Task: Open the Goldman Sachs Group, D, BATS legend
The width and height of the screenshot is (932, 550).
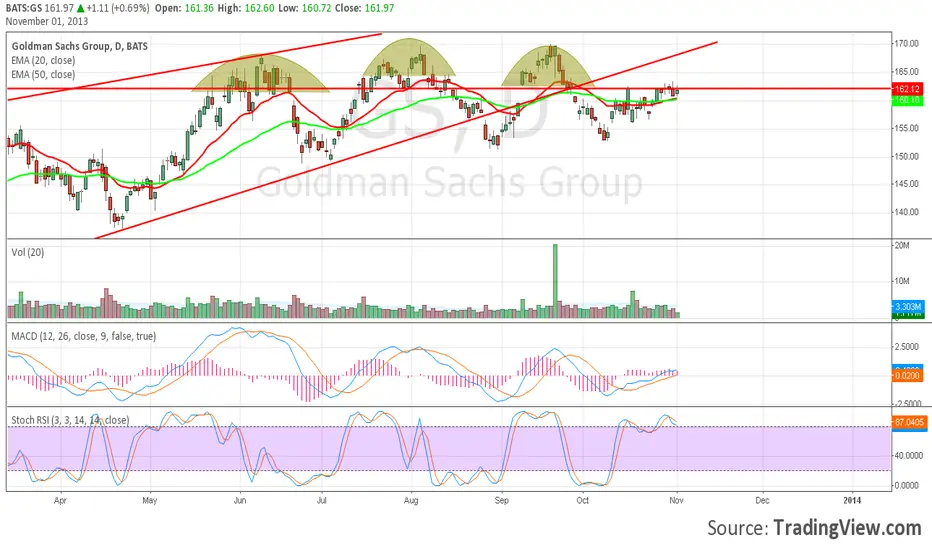Action: 80,46
